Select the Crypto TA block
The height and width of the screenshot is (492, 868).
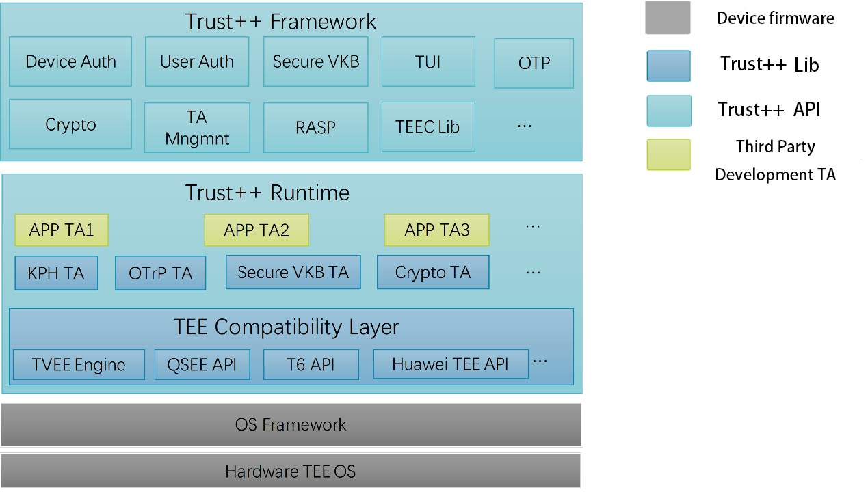coord(433,273)
